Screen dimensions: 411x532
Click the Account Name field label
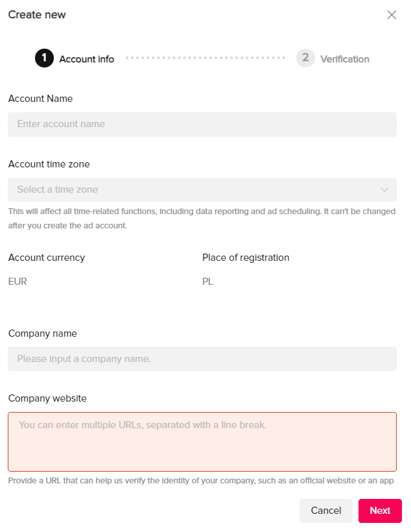point(40,99)
